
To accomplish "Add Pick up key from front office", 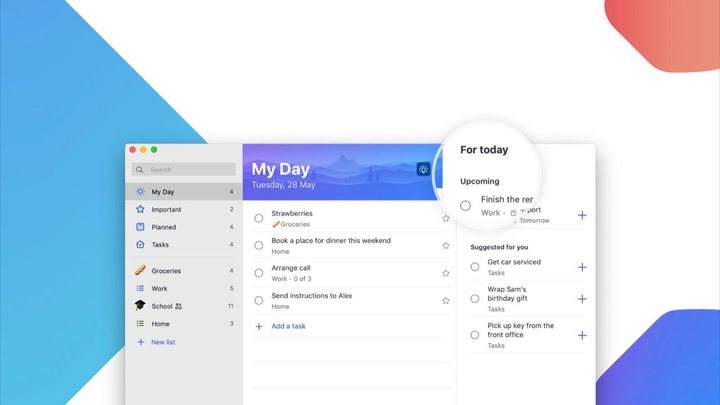I will [x=582, y=336].
